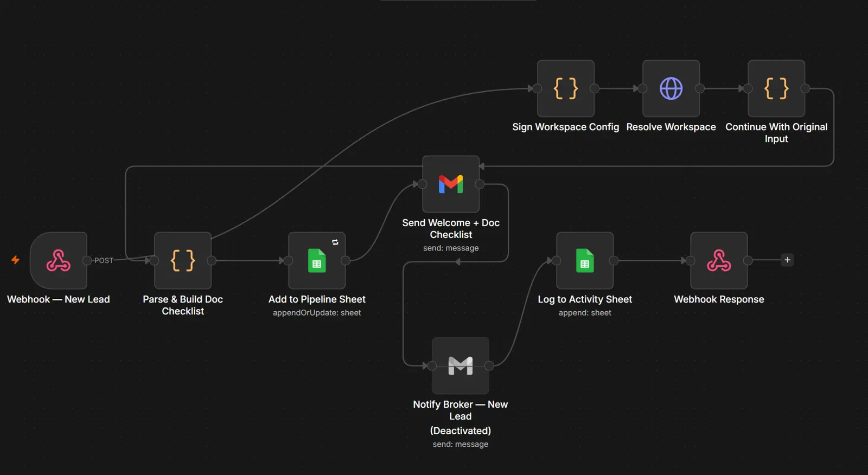Click the POST label on webhook connection
The height and width of the screenshot is (475, 868).
tap(104, 260)
